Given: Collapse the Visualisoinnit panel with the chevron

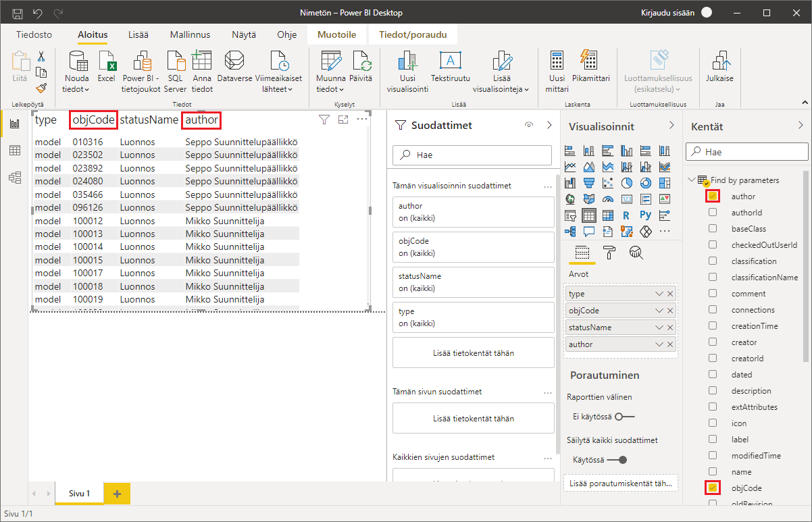Looking at the screenshot, I should 671,126.
